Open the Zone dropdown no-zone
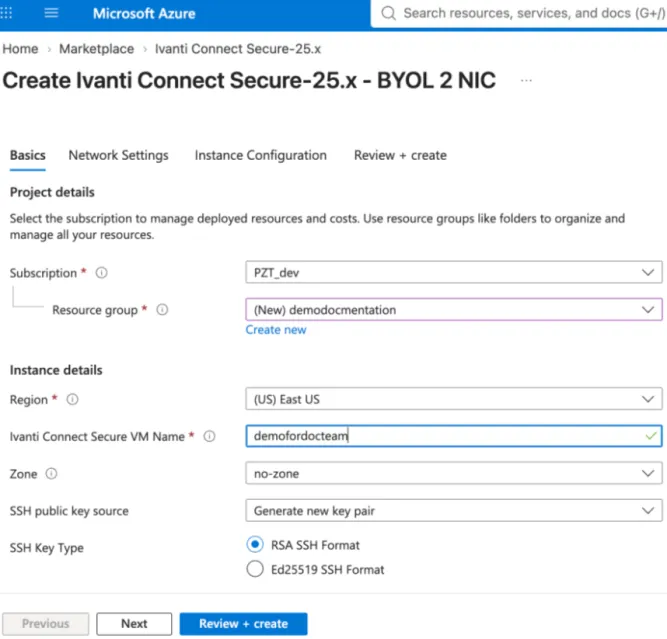Screen dimensions: 667x639 tap(453, 473)
